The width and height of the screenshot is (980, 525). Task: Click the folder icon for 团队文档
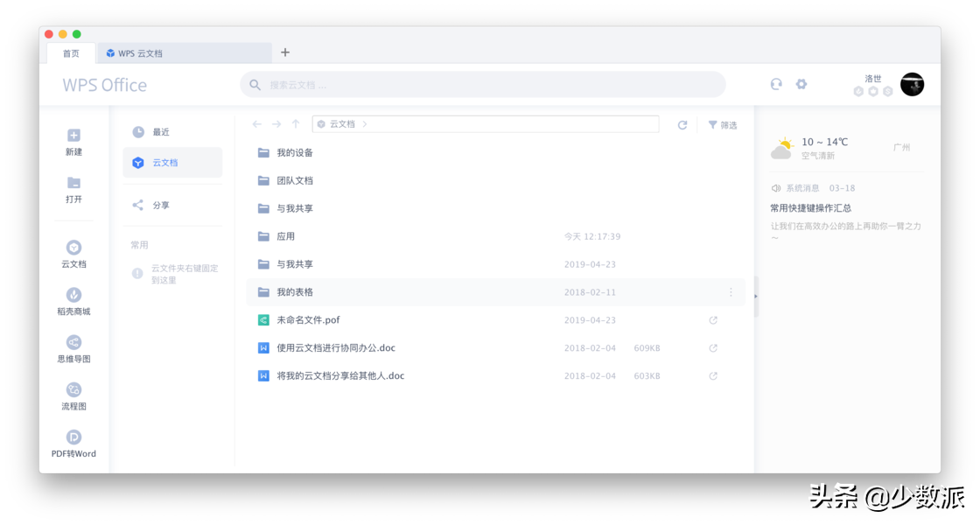pyautogui.click(x=263, y=180)
